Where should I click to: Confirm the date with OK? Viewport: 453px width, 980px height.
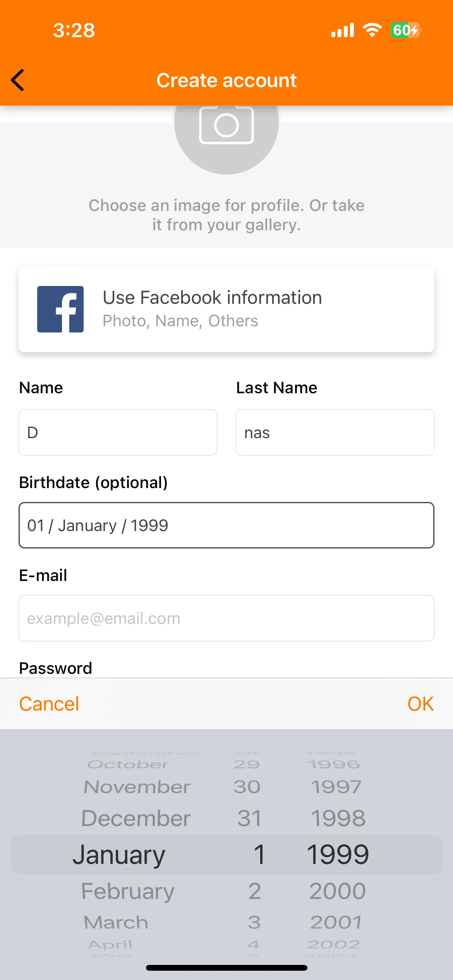(420, 704)
